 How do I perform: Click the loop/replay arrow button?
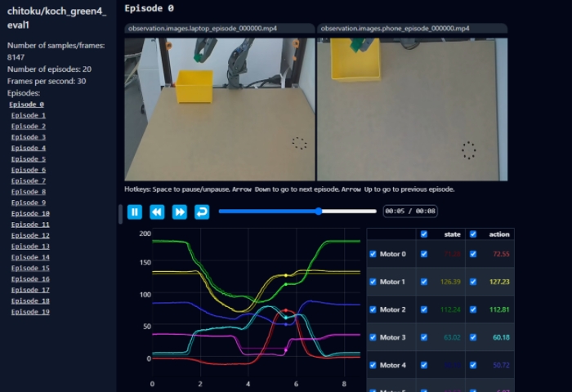point(201,212)
